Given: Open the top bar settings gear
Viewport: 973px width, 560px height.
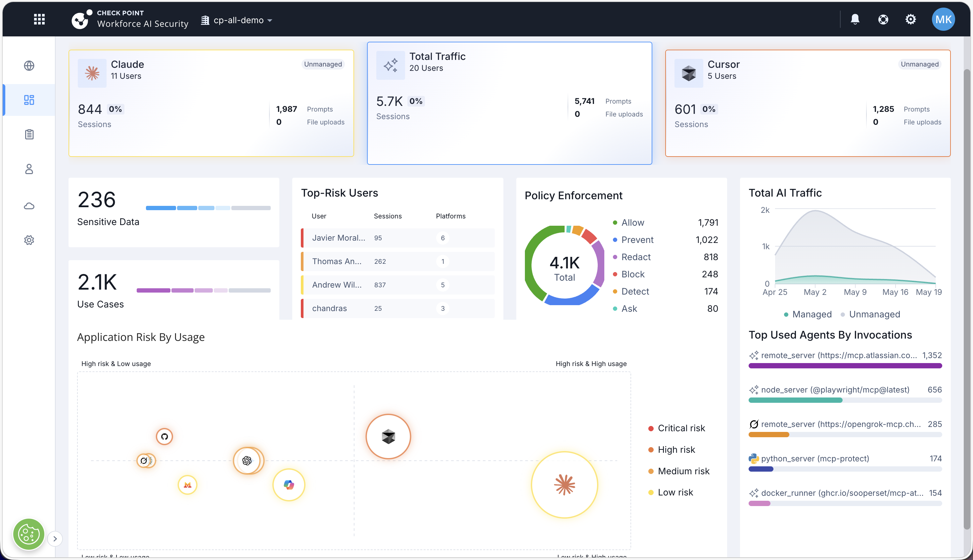Looking at the screenshot, I should 911,19.
